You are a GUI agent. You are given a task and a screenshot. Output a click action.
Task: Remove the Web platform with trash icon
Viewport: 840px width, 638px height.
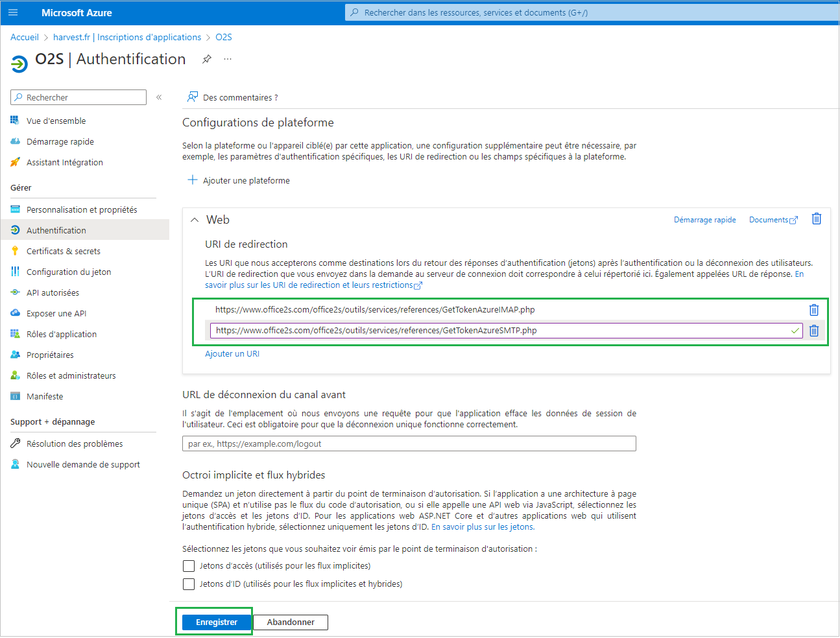(x=817, y=219)
